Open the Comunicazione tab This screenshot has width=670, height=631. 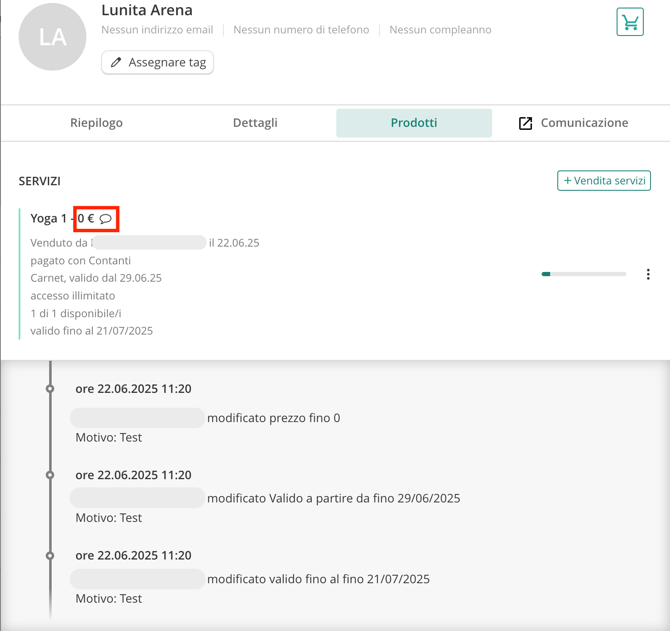pyautogui.click(x=573, y=123)
